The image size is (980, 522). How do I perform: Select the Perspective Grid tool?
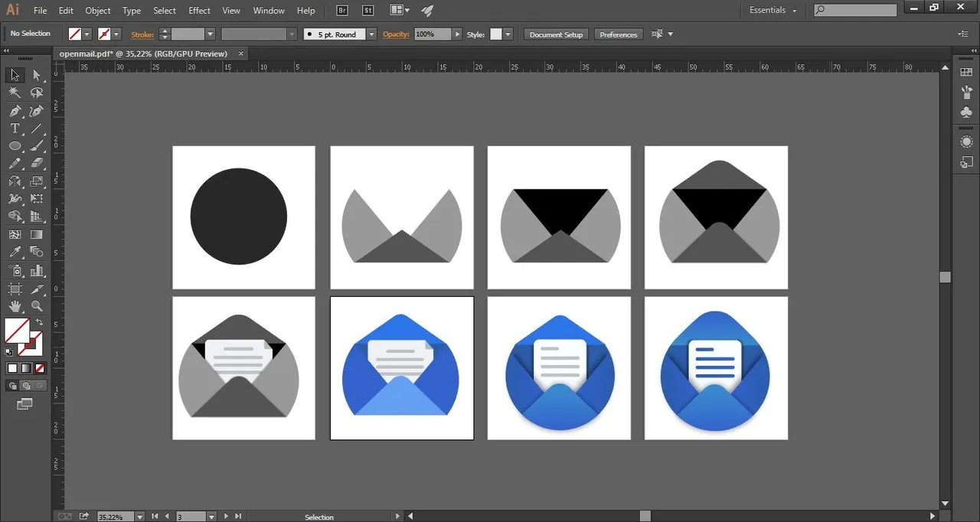click(36, 217)
